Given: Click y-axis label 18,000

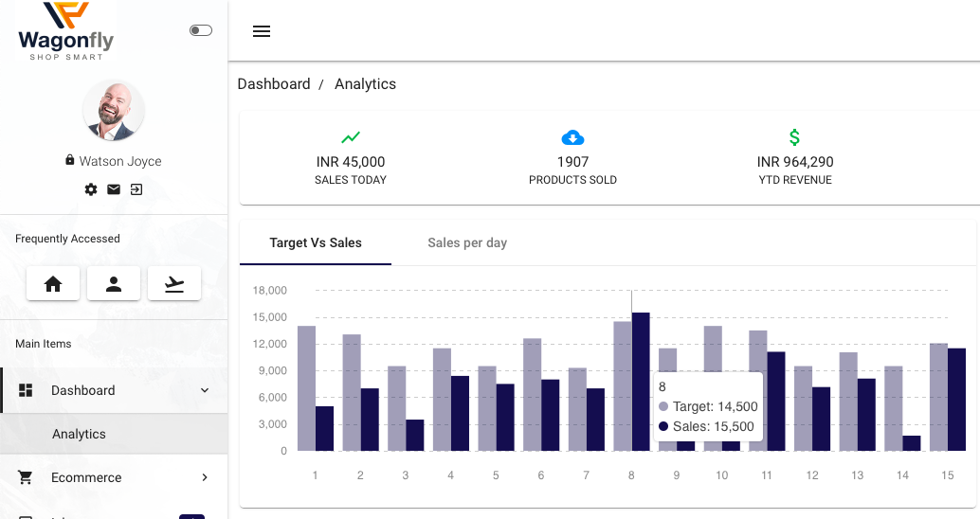Looking at the screenshot, I should 269,291.
